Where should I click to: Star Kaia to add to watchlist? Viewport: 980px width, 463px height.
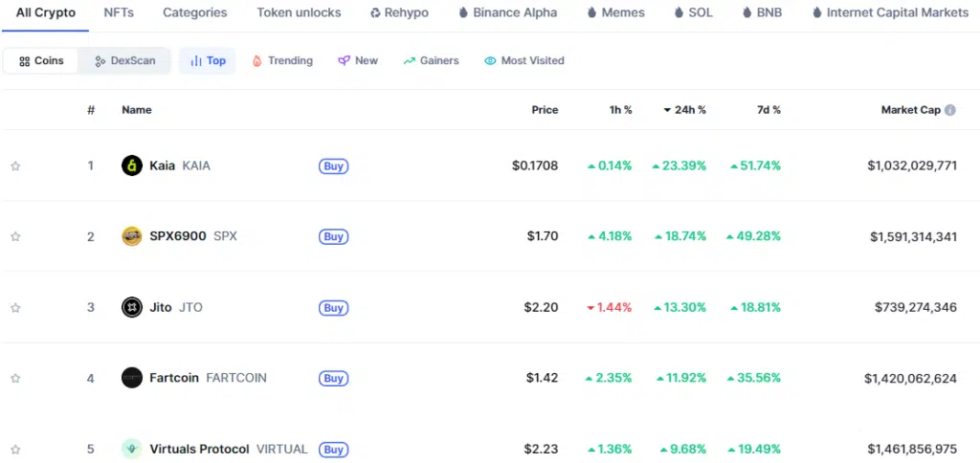(x=15, y=165)
